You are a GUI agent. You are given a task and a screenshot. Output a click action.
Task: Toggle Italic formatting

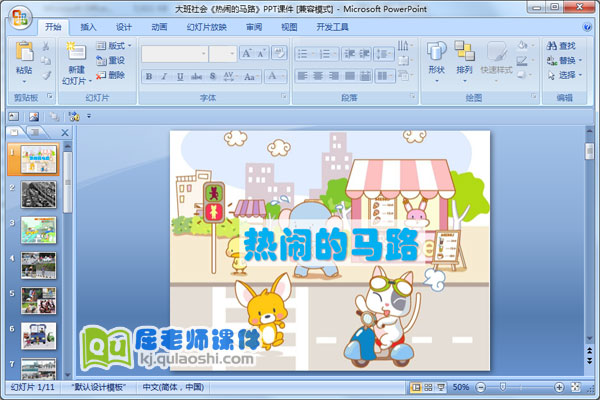(164, 77)
